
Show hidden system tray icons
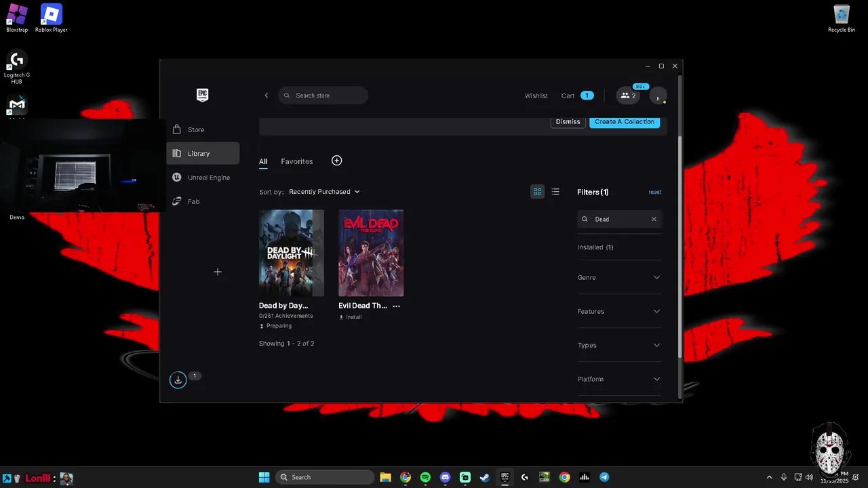coord(769,477)
